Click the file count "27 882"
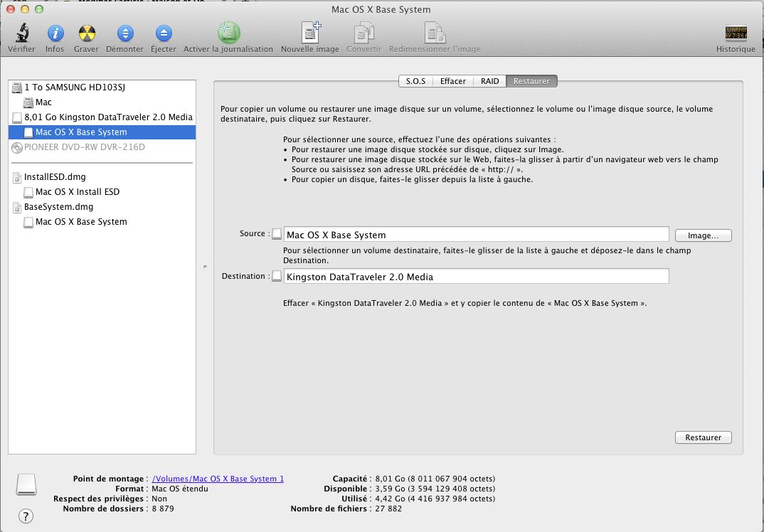 pos(388,509)
